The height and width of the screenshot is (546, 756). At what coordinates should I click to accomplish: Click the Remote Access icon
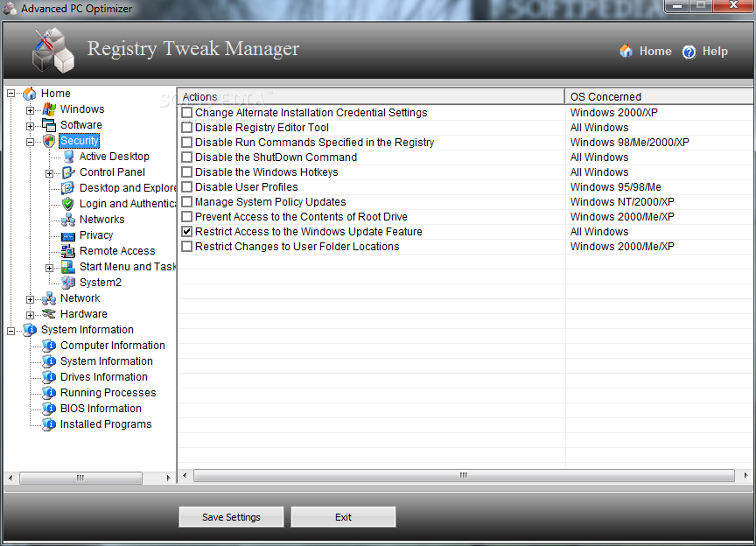[x=68, y=251]
